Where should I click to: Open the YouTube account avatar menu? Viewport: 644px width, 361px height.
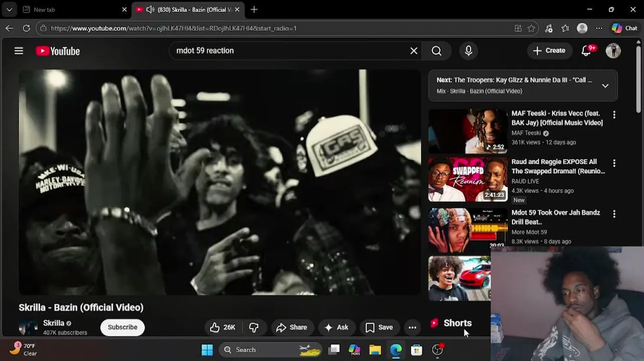613,51
